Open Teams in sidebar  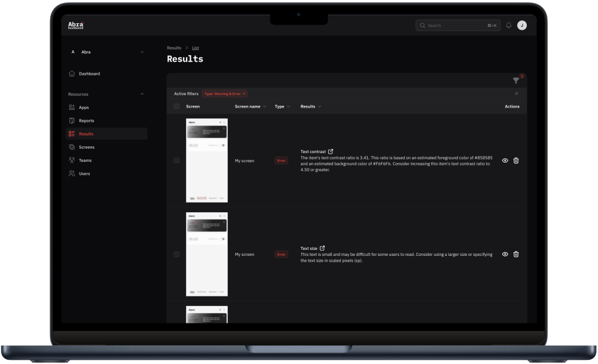point(107,160)
